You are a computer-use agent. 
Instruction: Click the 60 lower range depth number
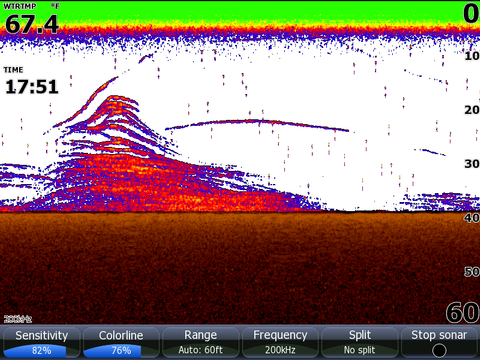pyautogui.click(x=463, y=313)
